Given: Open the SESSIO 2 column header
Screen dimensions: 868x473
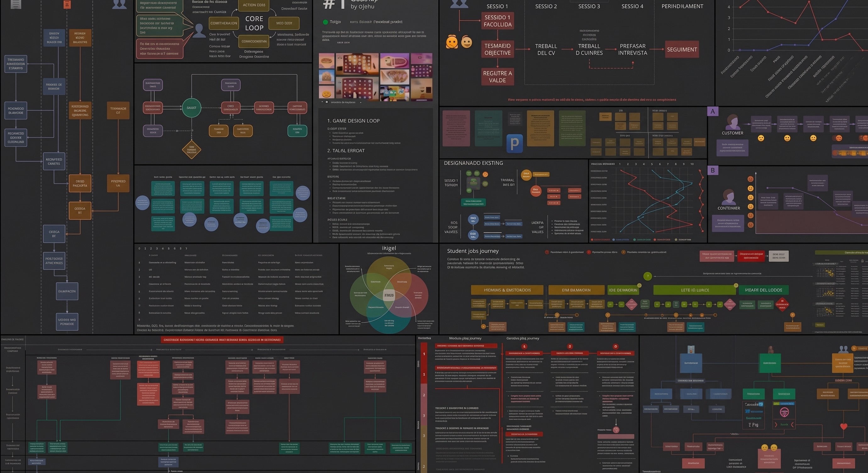Looking at the screenshot, I should (x=546, y=6).
